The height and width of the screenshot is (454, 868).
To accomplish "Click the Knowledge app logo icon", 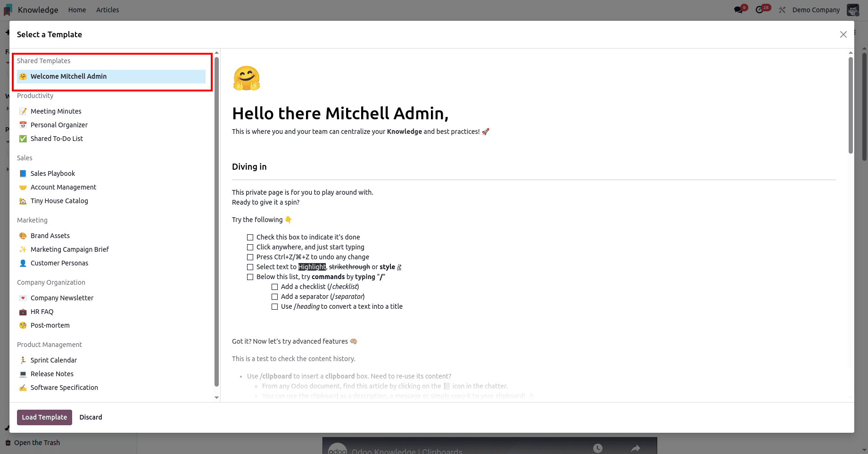I will [8, 10].
